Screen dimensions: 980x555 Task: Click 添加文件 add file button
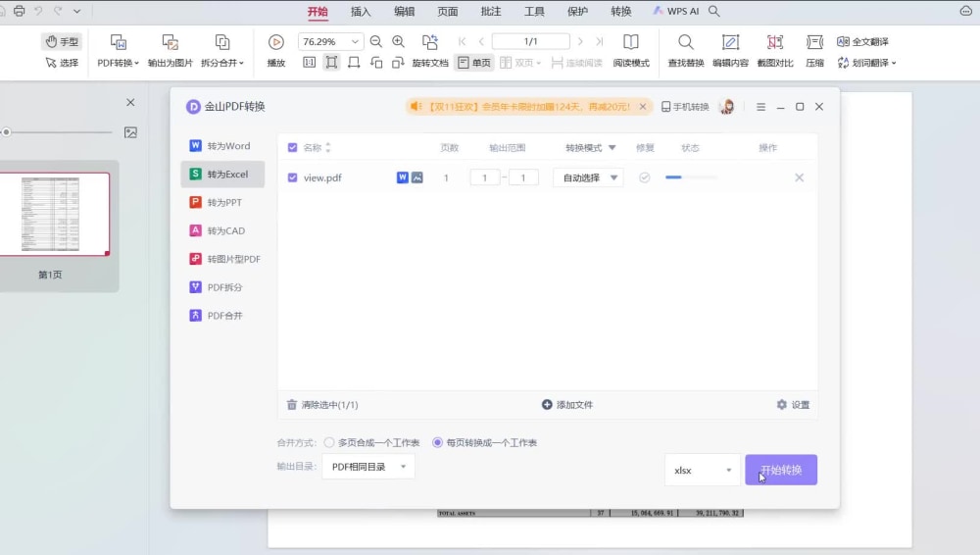click(x=566, y=405)
